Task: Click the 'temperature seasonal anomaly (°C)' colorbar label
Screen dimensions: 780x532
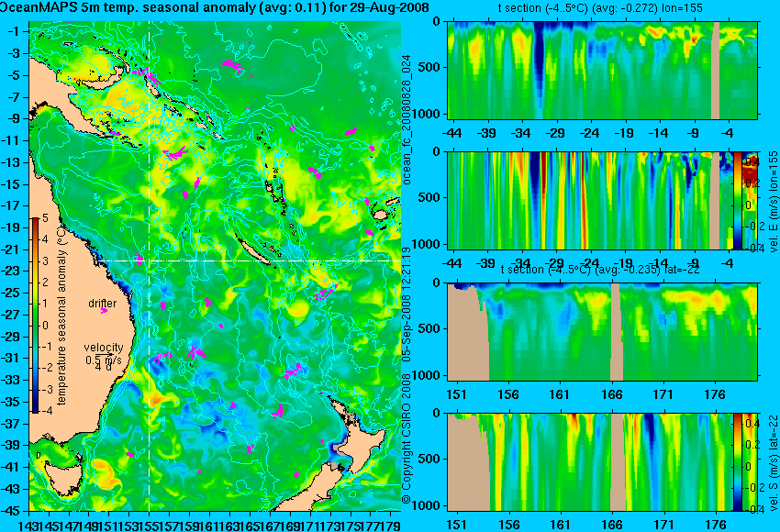Action: click(61, 316)
